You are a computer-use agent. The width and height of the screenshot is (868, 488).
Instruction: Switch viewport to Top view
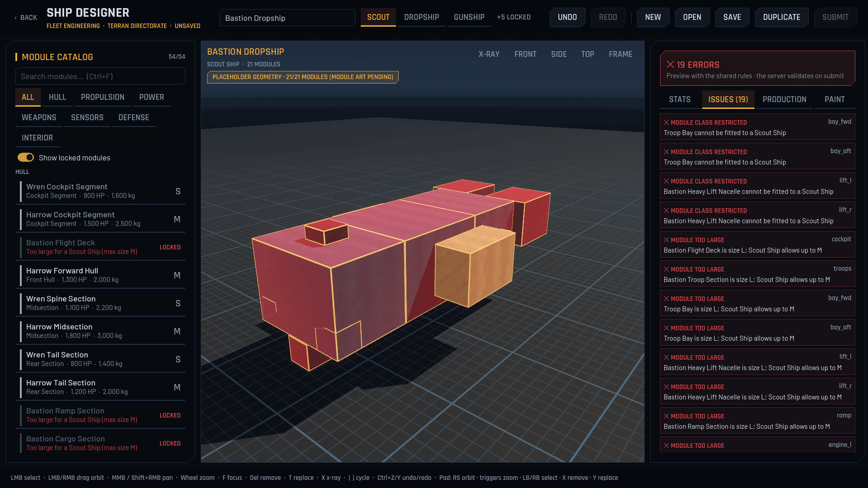point(587,54)
